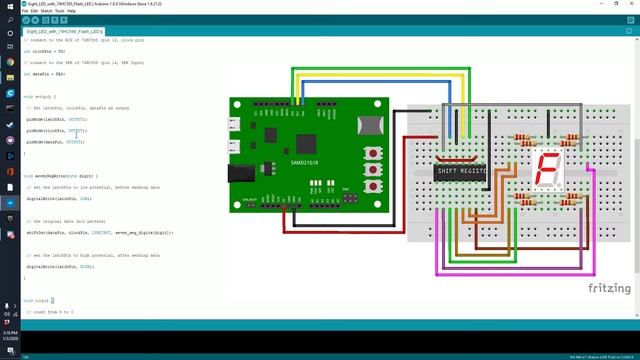Screen dimensions: 640x360
Task: Click the shiftOut(dataPin, clockPin...) line
Action: 100,233
